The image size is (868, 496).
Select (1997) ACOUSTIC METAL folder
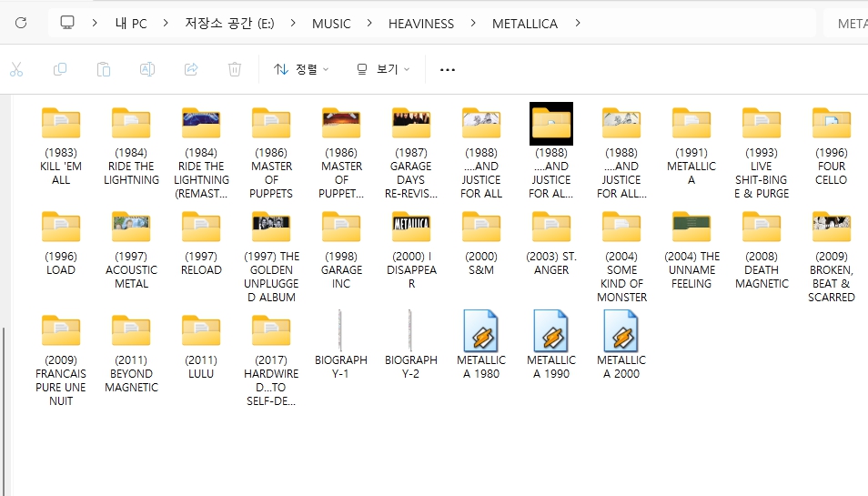tap(131, 250)
